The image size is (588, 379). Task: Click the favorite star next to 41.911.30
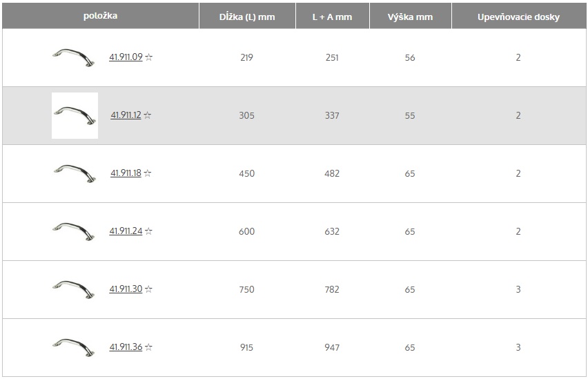148,289
